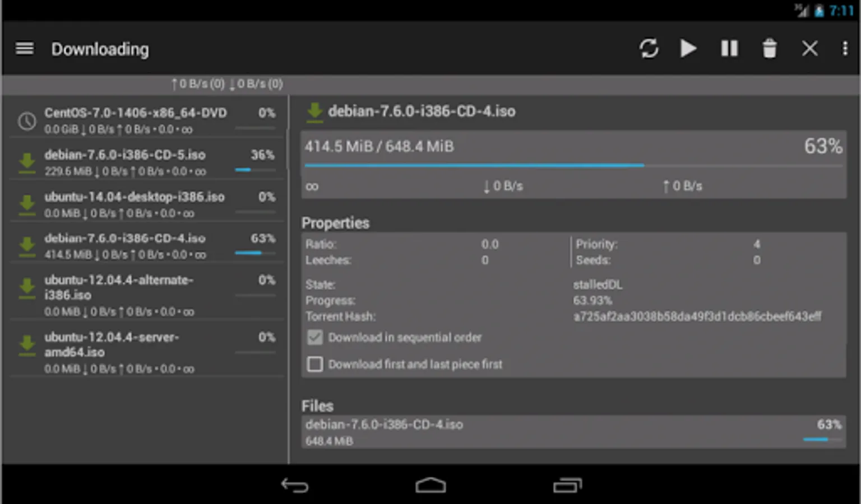Viewport: 861px width, 504px height.
Task: Tap Android home navigation button
Action: tap(430, 485)
